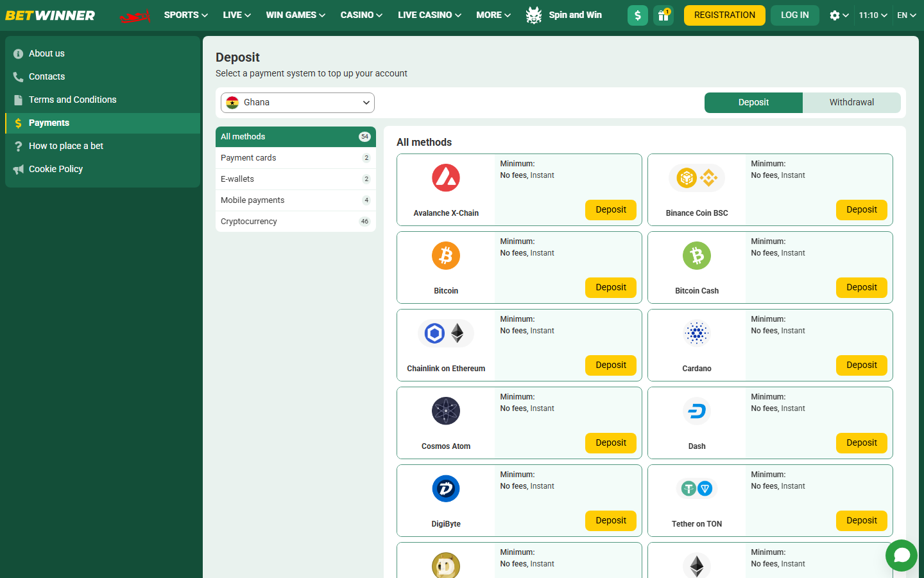924x578 pixels.
Task: Click Deposit for Bitcoin Cash
Action: [x=862, y=288]
